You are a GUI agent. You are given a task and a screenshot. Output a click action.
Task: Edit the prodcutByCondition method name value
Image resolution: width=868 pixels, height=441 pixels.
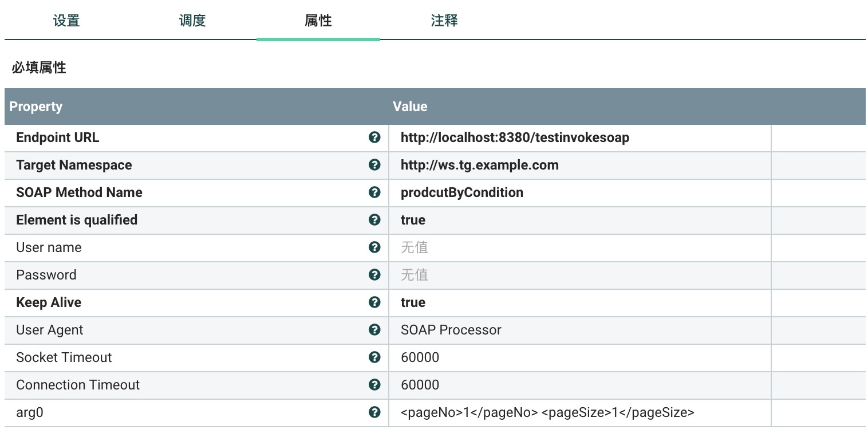click(462, 193)
